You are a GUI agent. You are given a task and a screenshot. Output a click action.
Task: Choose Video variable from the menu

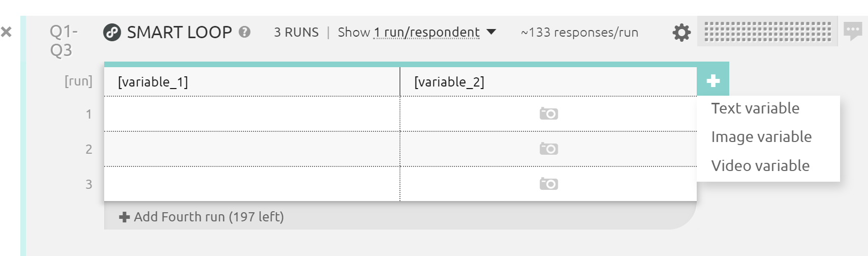click(x=760, y=166)
